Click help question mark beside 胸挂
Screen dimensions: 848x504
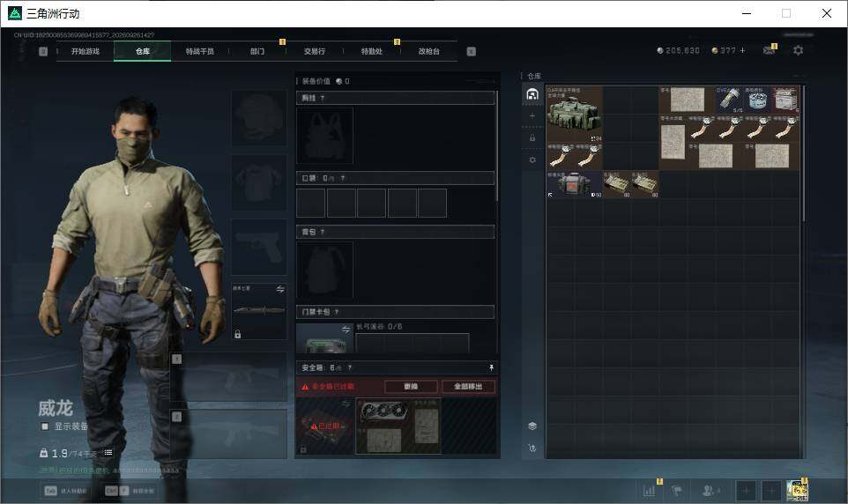point(323,98)
